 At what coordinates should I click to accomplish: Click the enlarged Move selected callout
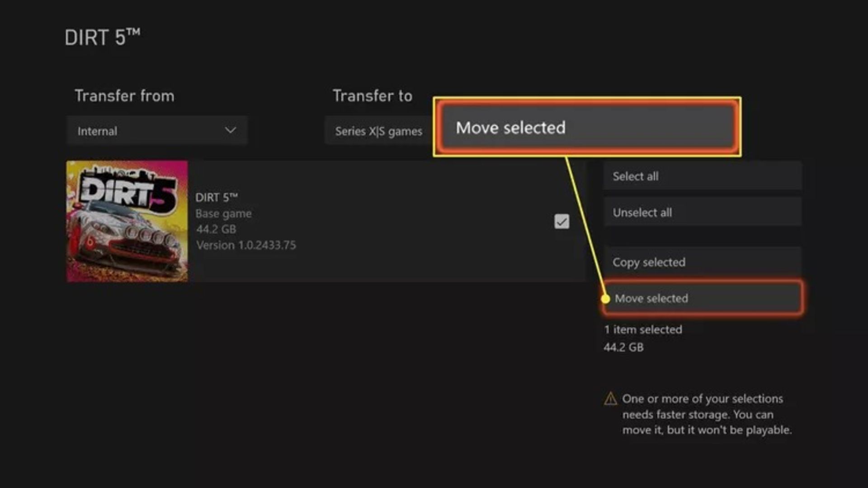click(x=587, y=127)
